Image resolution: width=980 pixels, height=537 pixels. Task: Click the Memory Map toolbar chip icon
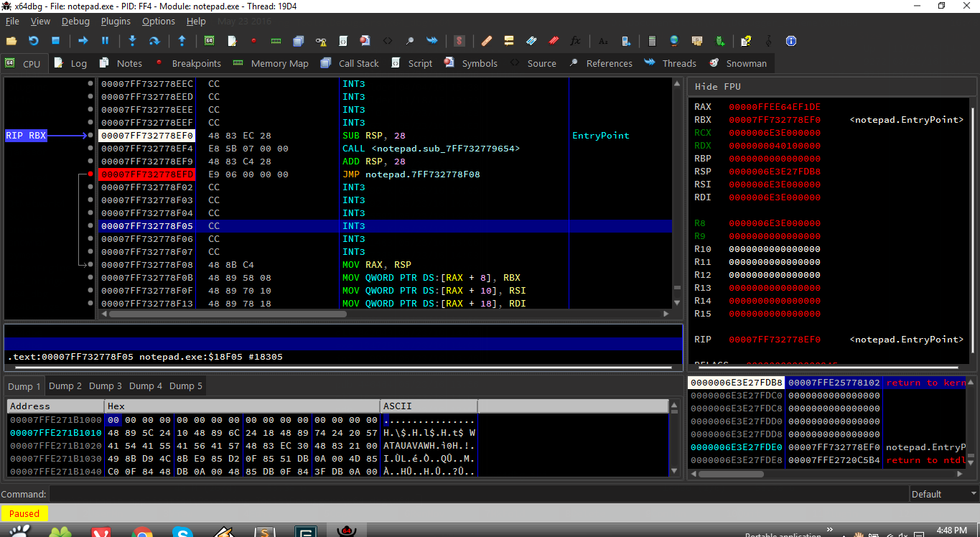click(x=276, y=41)
